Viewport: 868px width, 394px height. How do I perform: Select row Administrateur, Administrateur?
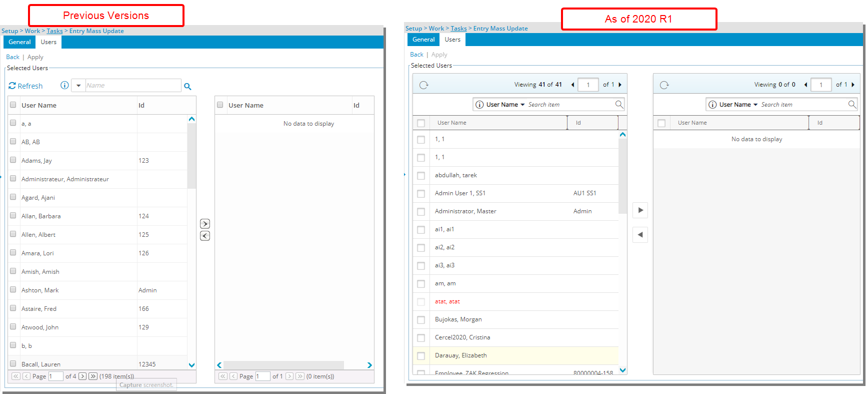click(x=98, y=179)
